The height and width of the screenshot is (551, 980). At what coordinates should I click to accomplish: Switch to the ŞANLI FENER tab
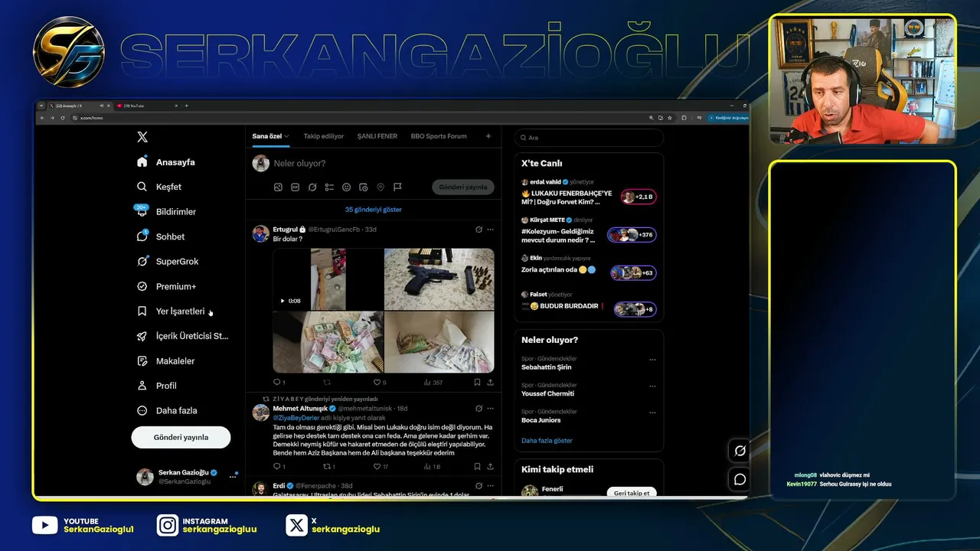click(377, 136)
